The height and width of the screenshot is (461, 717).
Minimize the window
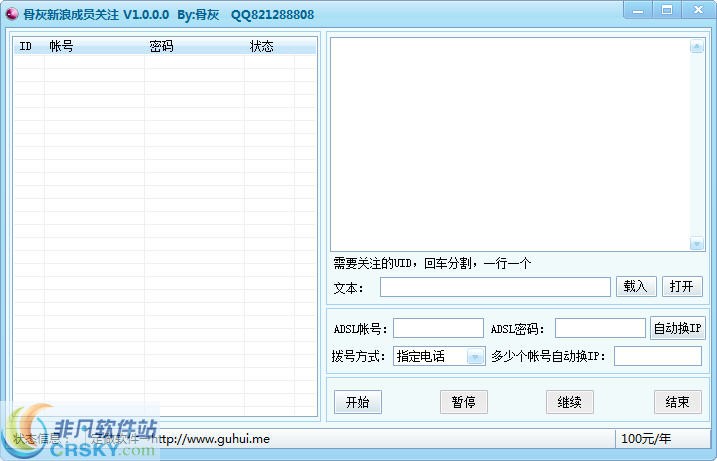[638, 10]
